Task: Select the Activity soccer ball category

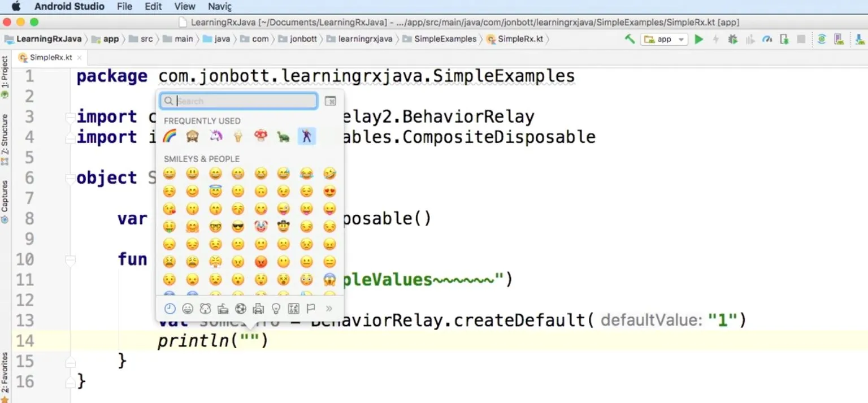Action: coord(241,309)
